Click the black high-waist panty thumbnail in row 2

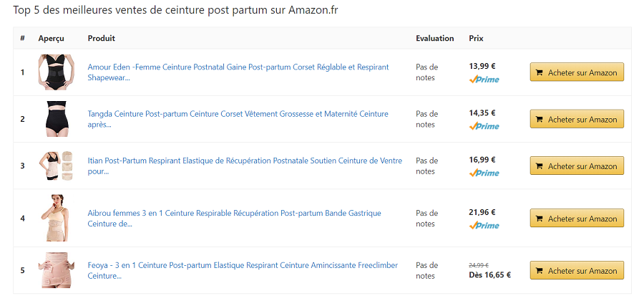pos(57,119)
